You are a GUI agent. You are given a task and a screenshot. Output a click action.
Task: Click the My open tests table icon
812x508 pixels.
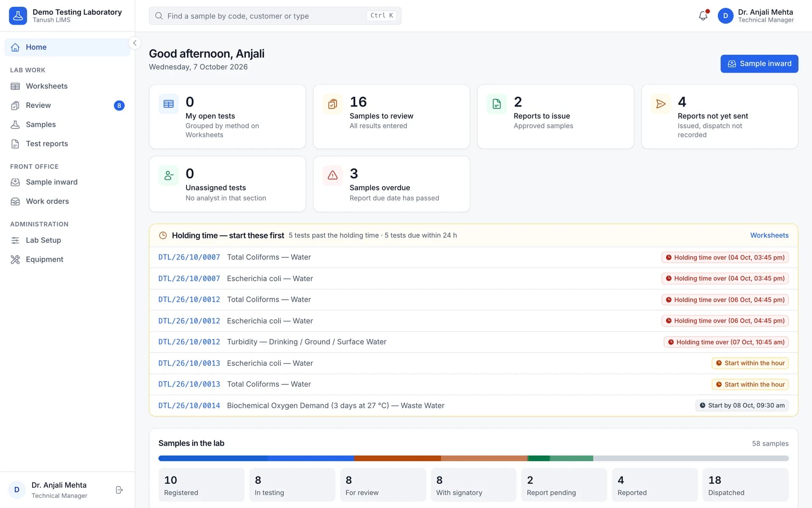168,104
